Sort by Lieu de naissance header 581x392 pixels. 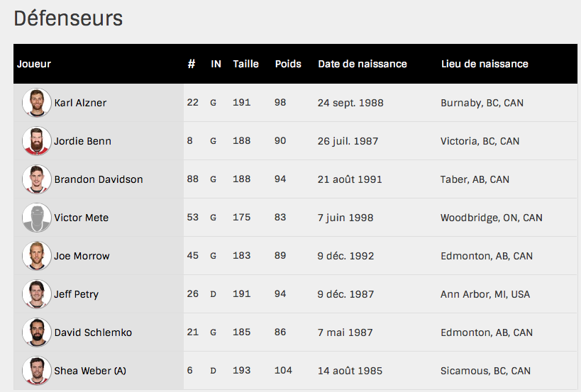(x=485, y=64)
